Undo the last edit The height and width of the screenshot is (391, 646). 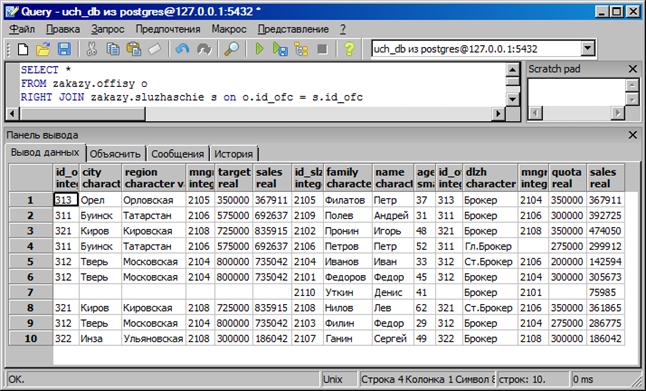pyautogui.click(x=183, y=49)
